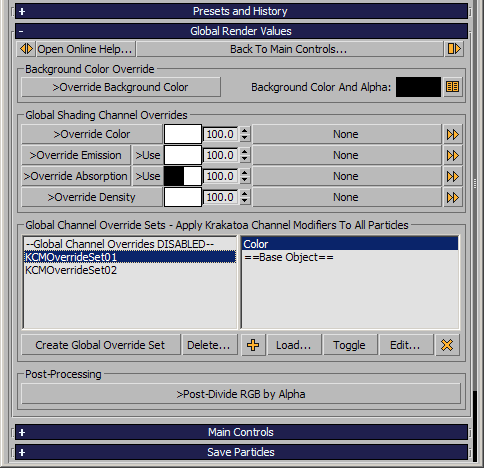Click the spinner arrows in Override Density row
Viewport: 484px width, 468px height.
(245, 197)
